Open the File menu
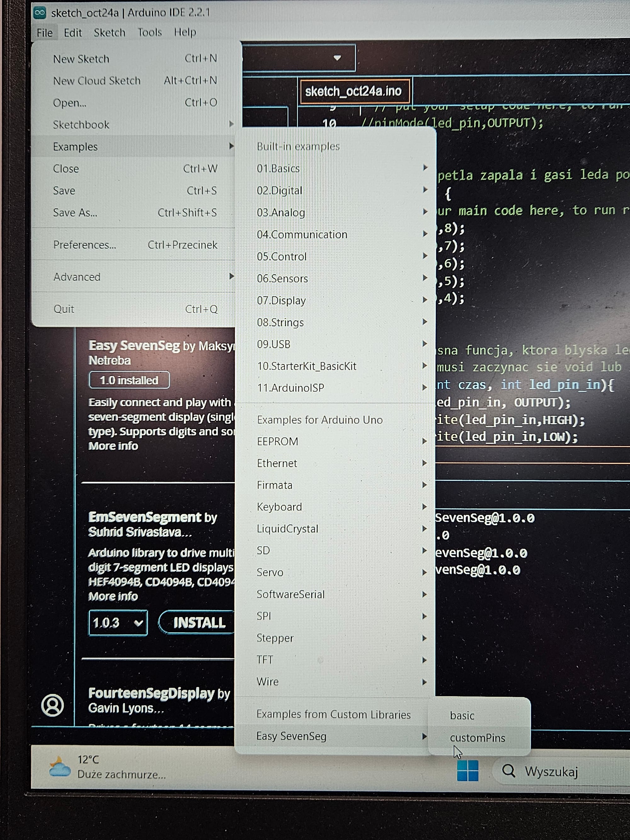 (44, 33)
